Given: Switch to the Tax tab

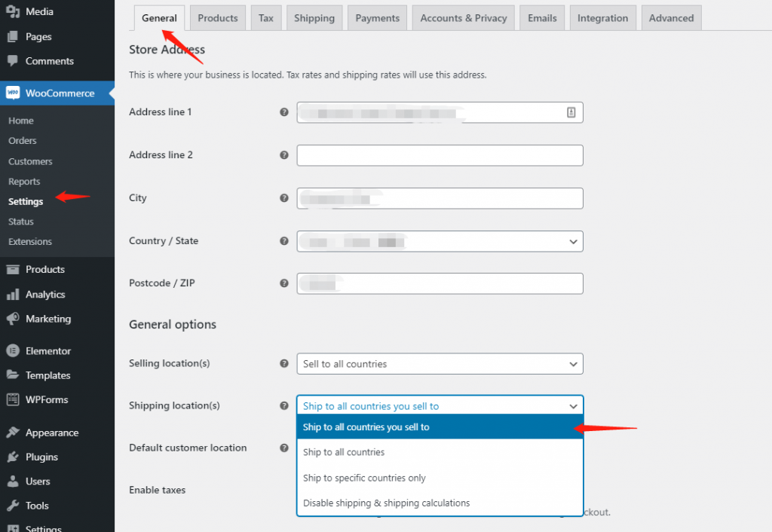Looking at the screenshot, I should 266,18.
